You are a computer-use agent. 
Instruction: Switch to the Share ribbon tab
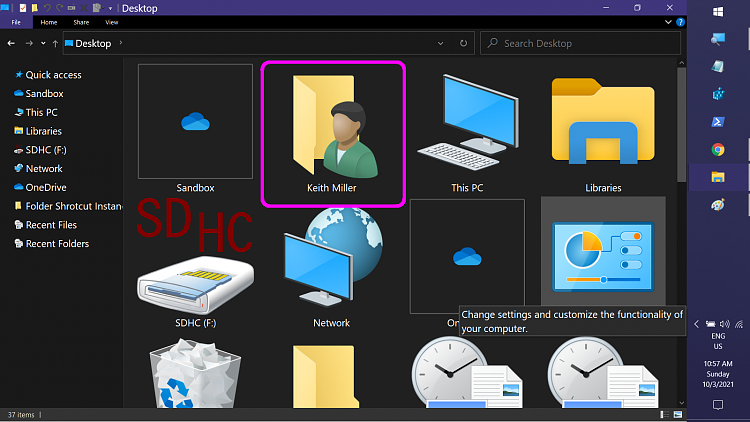coord(81,22)
